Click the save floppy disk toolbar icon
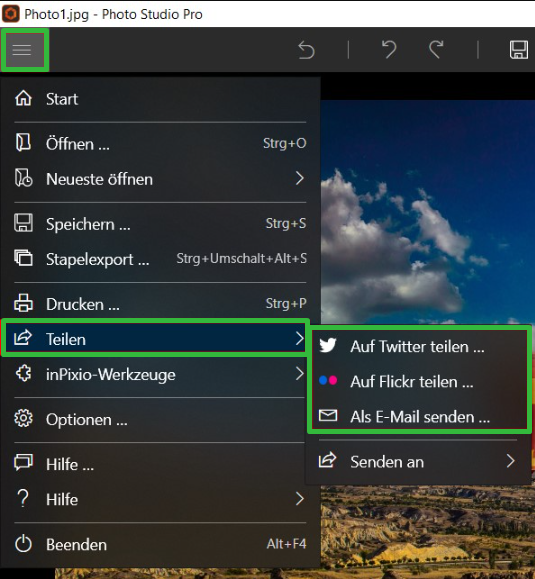The image size is (535, 579). (x=519, y=50)
